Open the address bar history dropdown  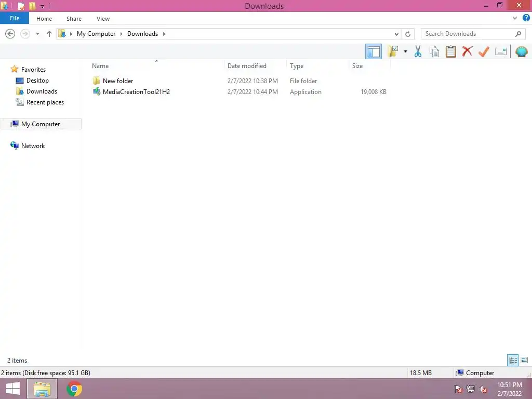(x=396, y=34)
